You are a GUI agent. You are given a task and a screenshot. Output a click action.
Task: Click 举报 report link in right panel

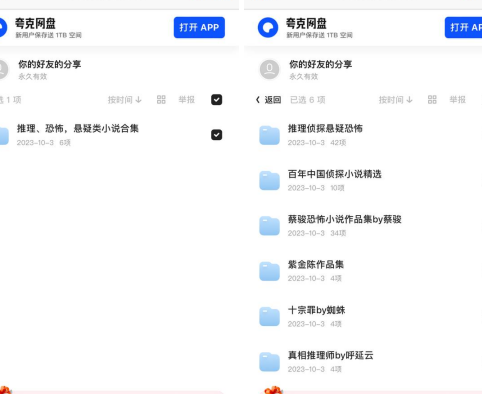458,100
